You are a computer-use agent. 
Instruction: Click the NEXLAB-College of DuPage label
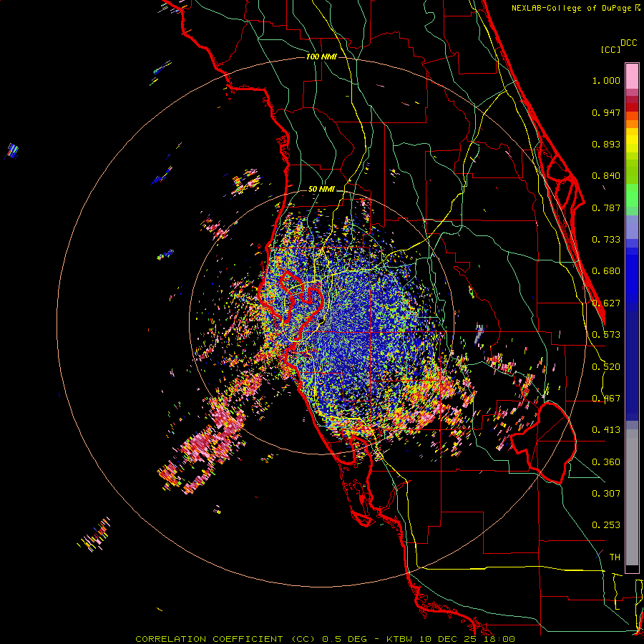pyautogui.click(x=573, y=8)
